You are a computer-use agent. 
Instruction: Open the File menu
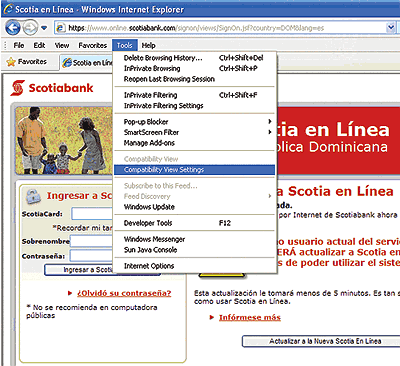[19, 45]
